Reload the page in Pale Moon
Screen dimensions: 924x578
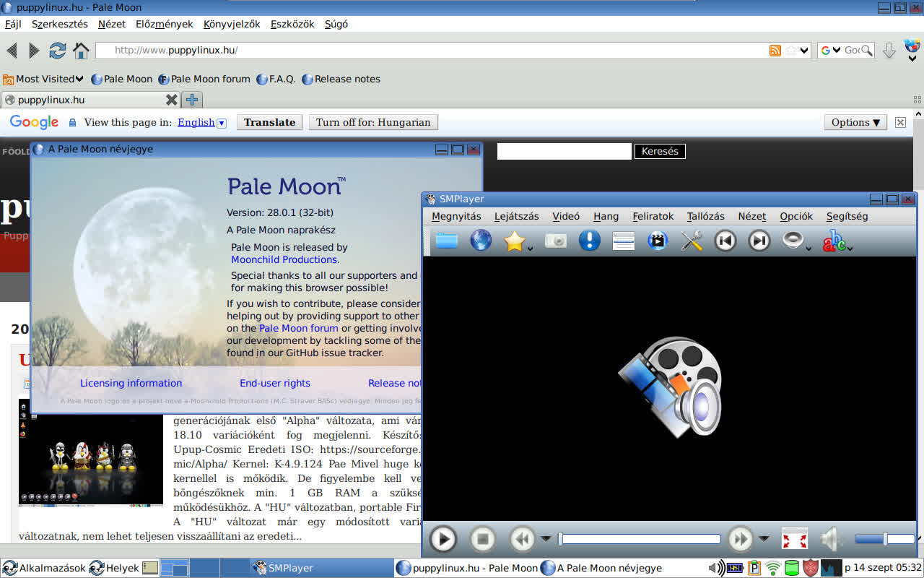(57, 51)
